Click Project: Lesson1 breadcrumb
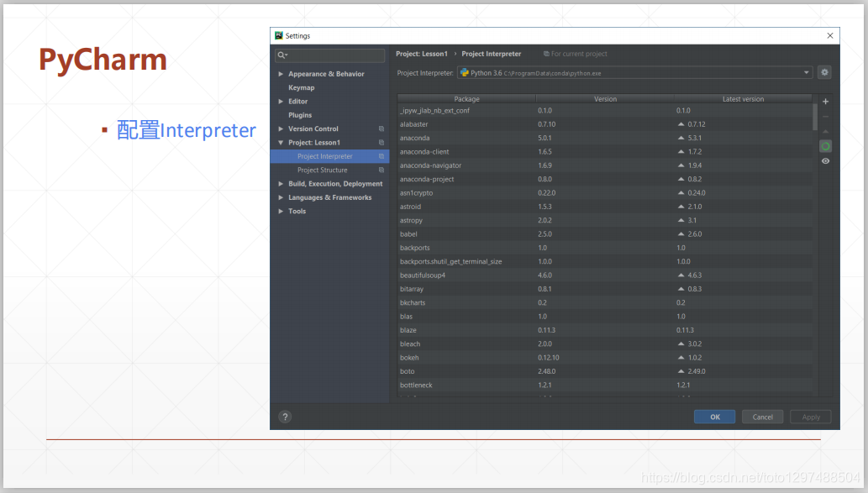868x493 pixels. 421,55
